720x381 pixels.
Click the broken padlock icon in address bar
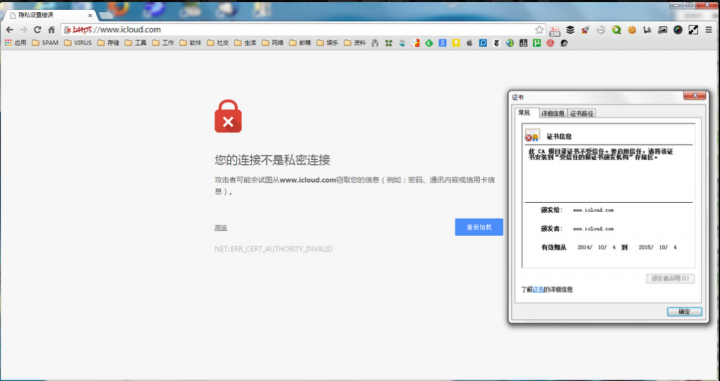[68, 30]
